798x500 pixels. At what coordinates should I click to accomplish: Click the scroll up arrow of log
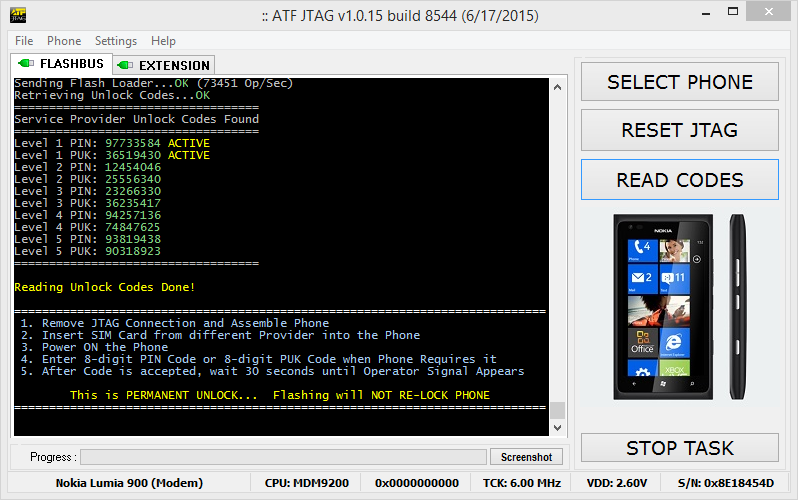click(x=558, y=87)
